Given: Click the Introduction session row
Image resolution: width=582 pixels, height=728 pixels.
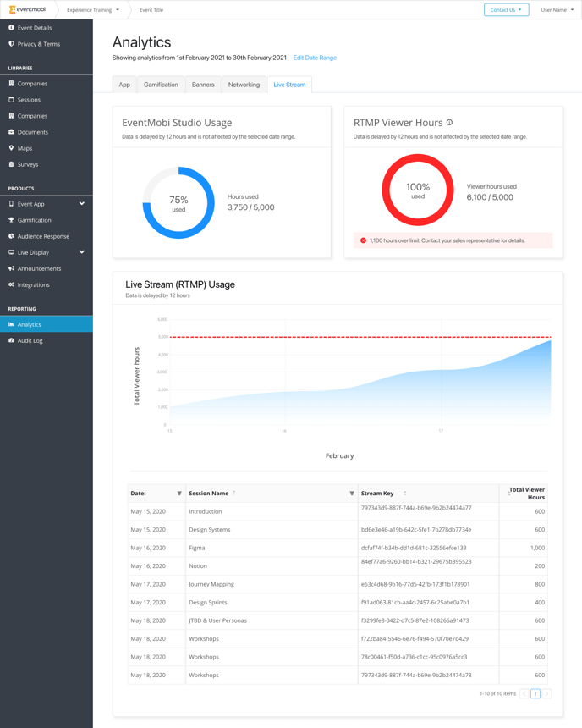Looking at the screenshot, I should coord(338,511).
